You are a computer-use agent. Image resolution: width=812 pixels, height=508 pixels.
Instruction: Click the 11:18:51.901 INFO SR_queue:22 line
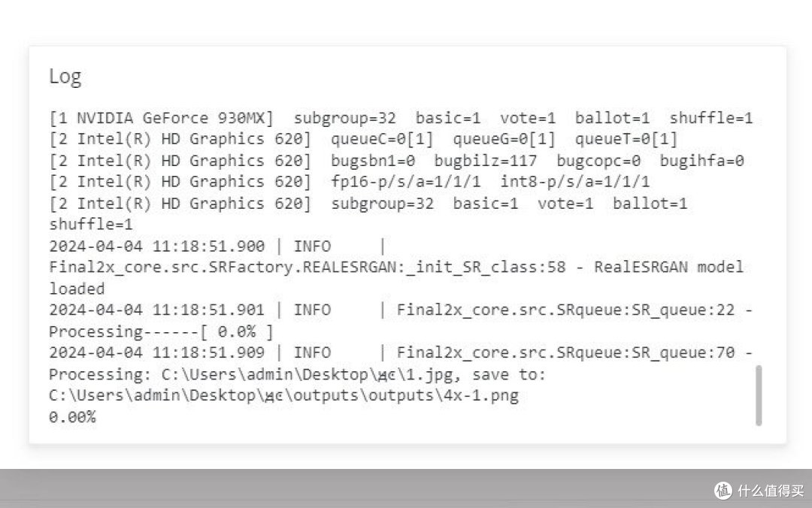pyautogui.click(x=401, y=310)
